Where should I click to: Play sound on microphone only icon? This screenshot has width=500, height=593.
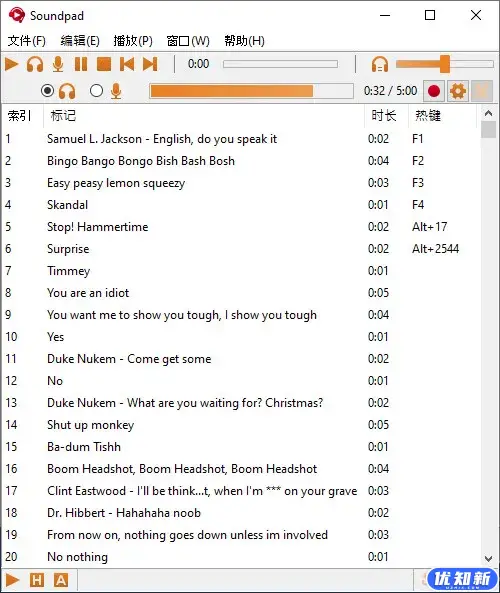[58, 64]
